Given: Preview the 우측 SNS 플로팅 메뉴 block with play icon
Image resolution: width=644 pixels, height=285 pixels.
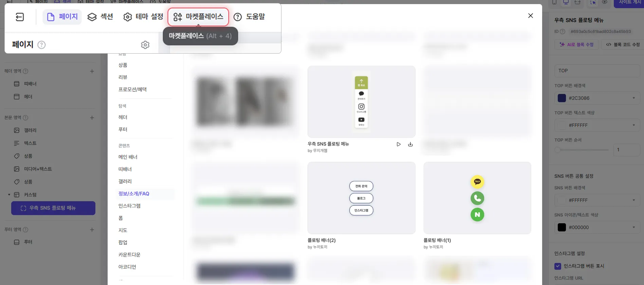Looking at the screenshot, I should click(399, 144).
